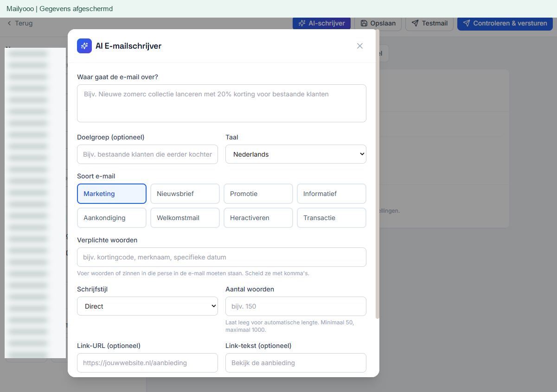Viewport: 557px width, 392px height.
Task: Focus the 'Waar gaat de e-mail over?' textarea
Action: tap(222, 103)
